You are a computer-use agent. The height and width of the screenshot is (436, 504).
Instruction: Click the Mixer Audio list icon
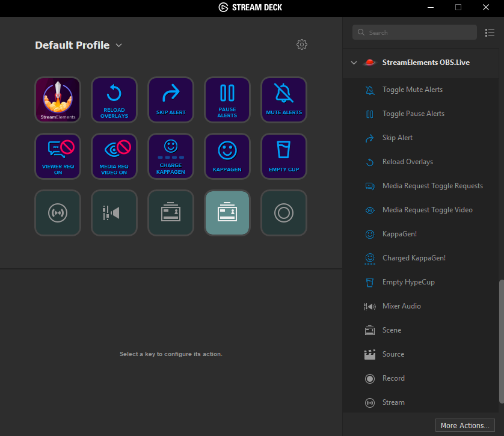point(370,307)
